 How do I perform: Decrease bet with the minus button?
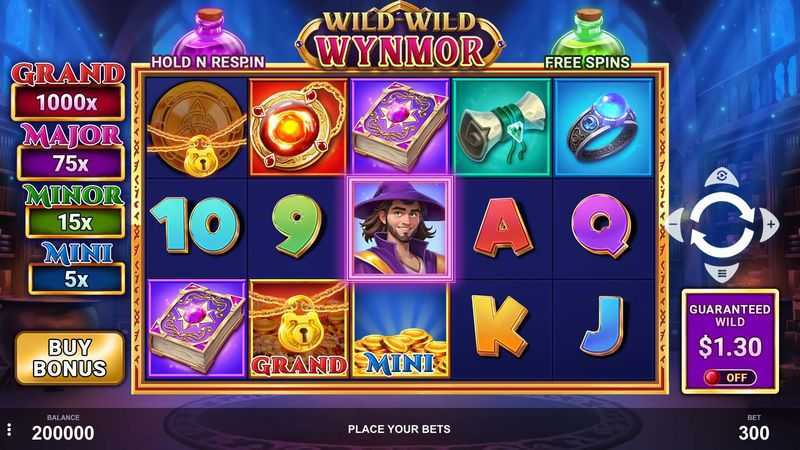674,224
